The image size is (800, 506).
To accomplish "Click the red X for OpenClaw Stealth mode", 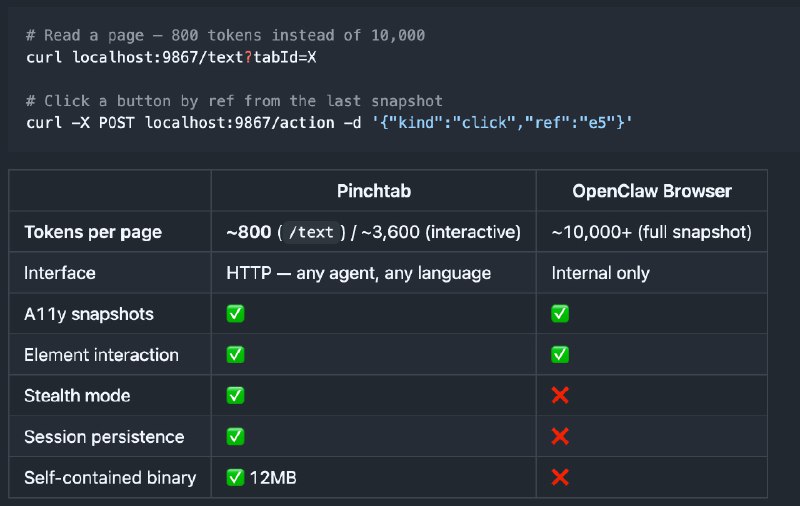I will pyautogui.click(x=560, y=395).
